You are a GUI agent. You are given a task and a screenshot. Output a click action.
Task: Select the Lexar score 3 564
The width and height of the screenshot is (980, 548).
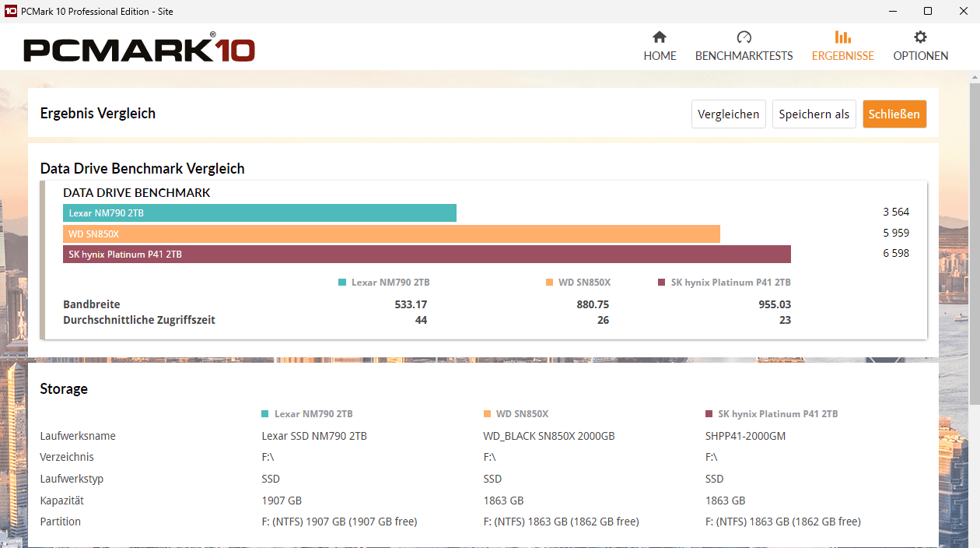(896, 212)
